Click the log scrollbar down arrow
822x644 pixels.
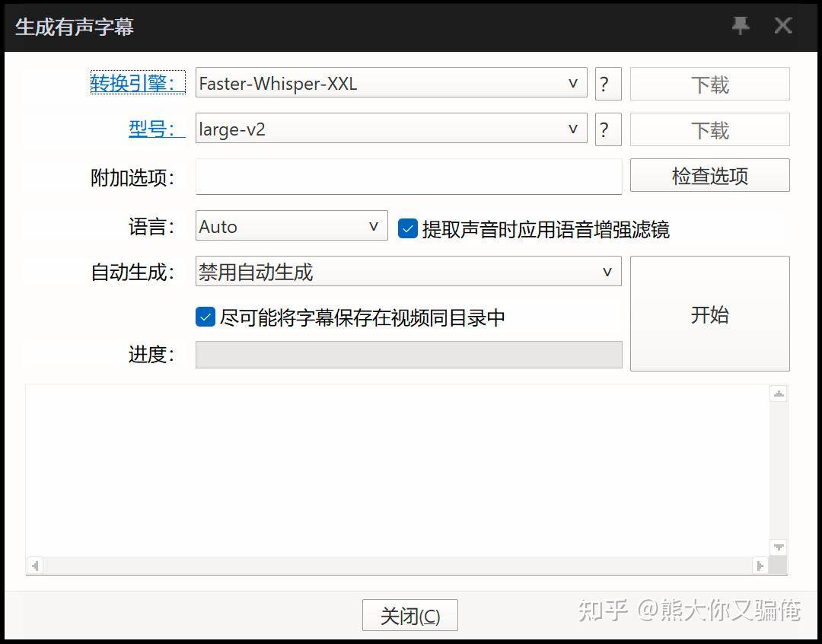coord(779,547)
